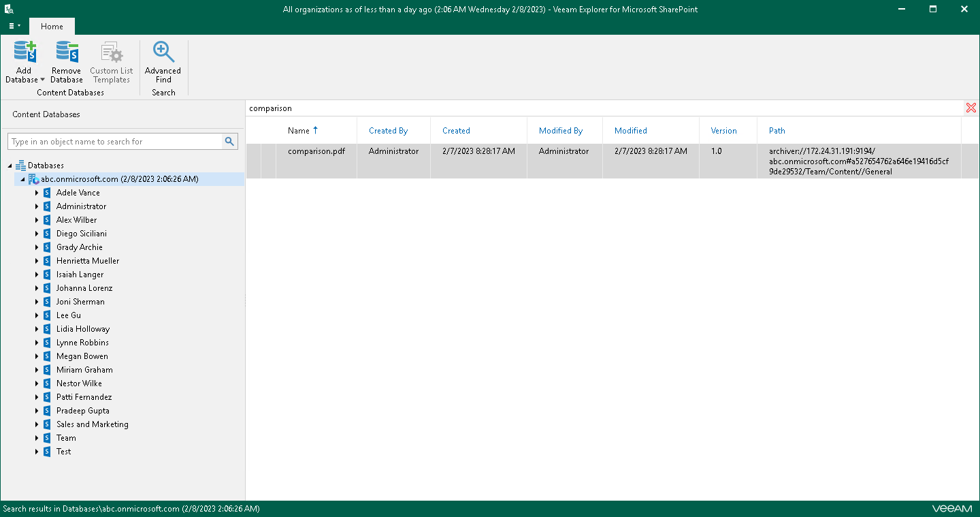Click the Databases root node icon

20,166
